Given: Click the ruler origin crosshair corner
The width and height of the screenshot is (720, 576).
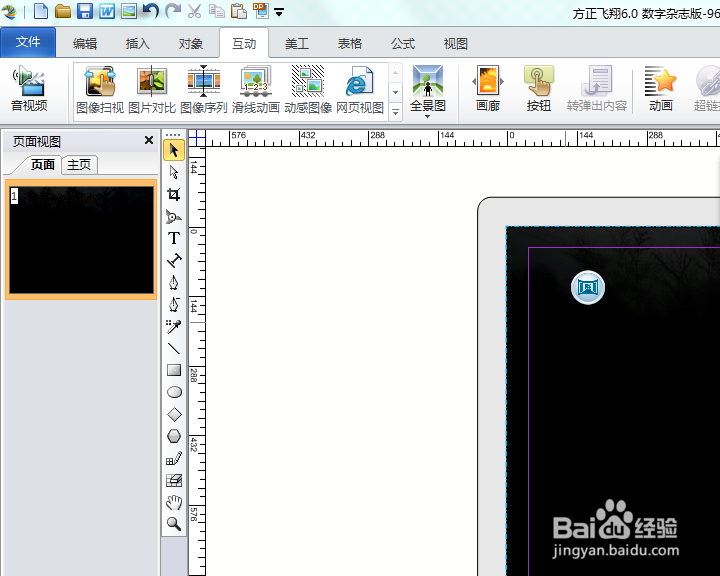Looking at the screenshot, I should (197, 137).
